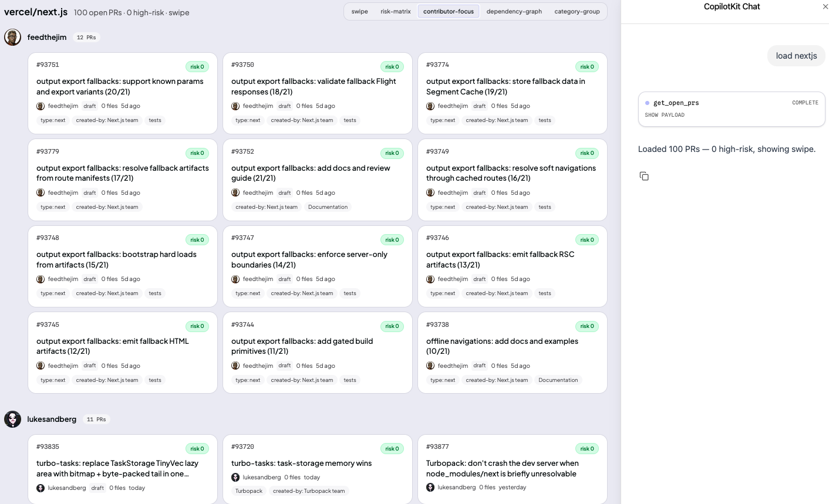The width and height of the screenshot is (829, 504).
Task: Click type: next tag on PR #93750
Action: click(x=248, y=120)
